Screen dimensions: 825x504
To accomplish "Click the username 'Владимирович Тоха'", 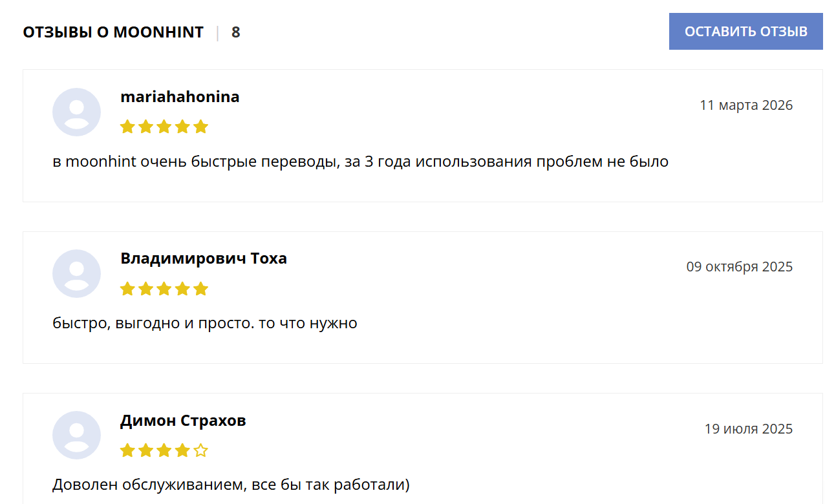I will (x=204, y=258).
